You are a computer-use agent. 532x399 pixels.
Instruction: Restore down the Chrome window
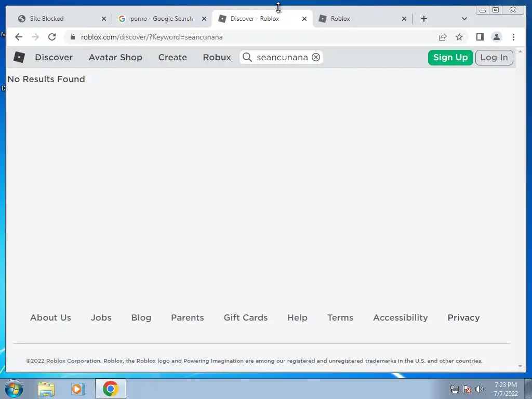click(495, 10)
